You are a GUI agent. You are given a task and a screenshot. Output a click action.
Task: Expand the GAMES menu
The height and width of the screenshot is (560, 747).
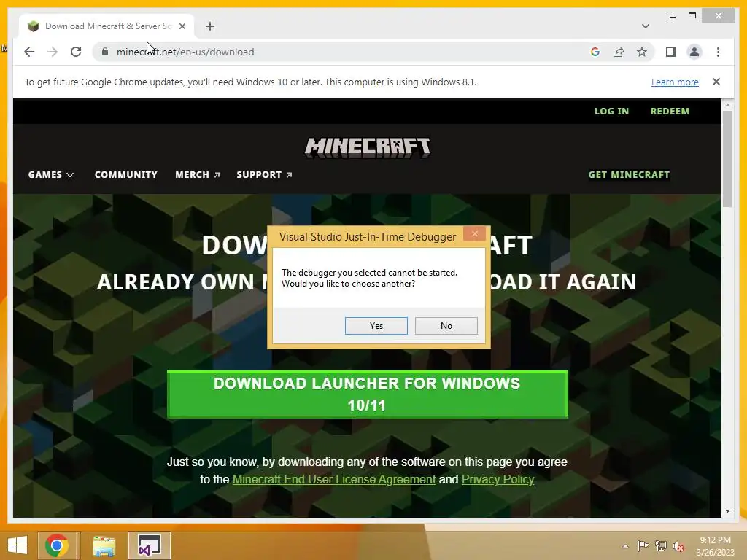pos(50,175)
